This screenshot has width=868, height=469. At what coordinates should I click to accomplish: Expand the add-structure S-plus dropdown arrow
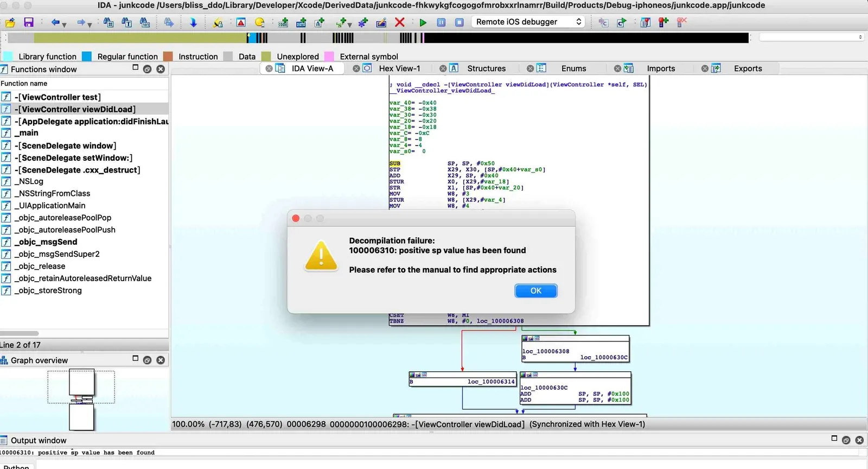(x=349, y=24)
